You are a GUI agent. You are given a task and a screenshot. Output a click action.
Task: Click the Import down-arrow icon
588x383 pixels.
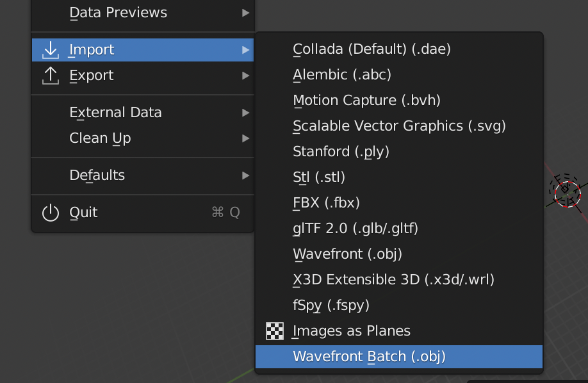[50, 49]
